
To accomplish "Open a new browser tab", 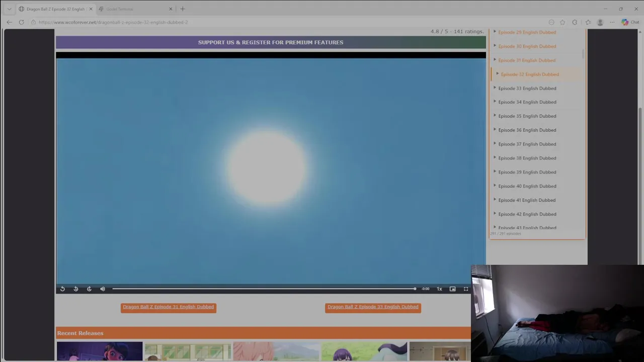I will 183,9.
